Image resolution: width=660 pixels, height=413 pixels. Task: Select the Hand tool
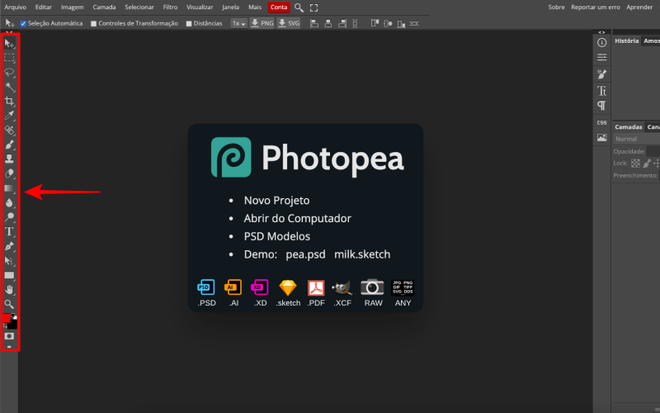[x=9, y=290]
